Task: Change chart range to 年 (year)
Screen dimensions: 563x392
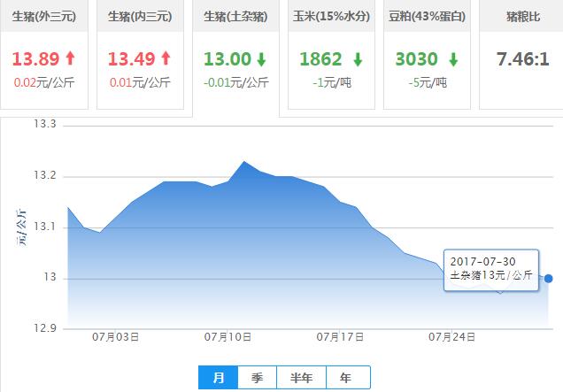Action: pyautogui.click(x=344, y=378)
